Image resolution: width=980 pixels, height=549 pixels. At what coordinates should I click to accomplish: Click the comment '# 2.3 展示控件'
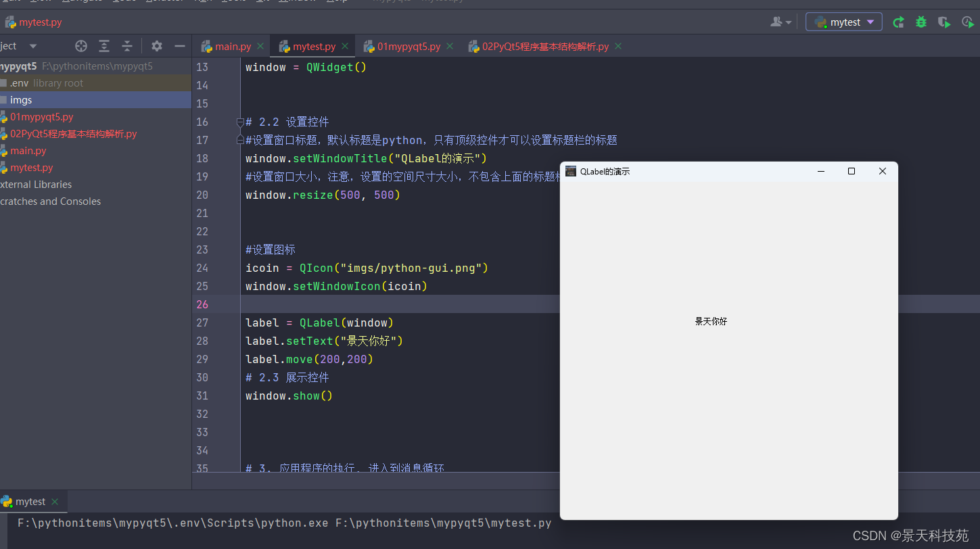coord(287,377)
